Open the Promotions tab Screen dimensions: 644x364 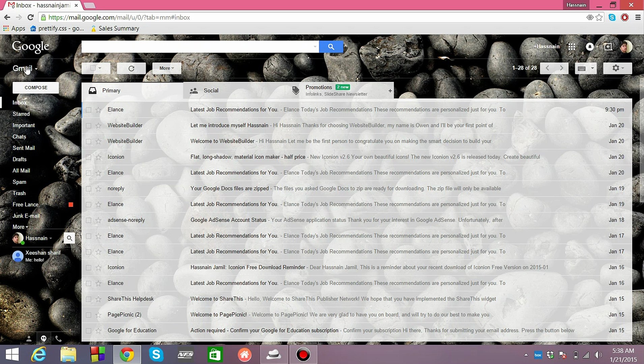(x=318, y=87)
